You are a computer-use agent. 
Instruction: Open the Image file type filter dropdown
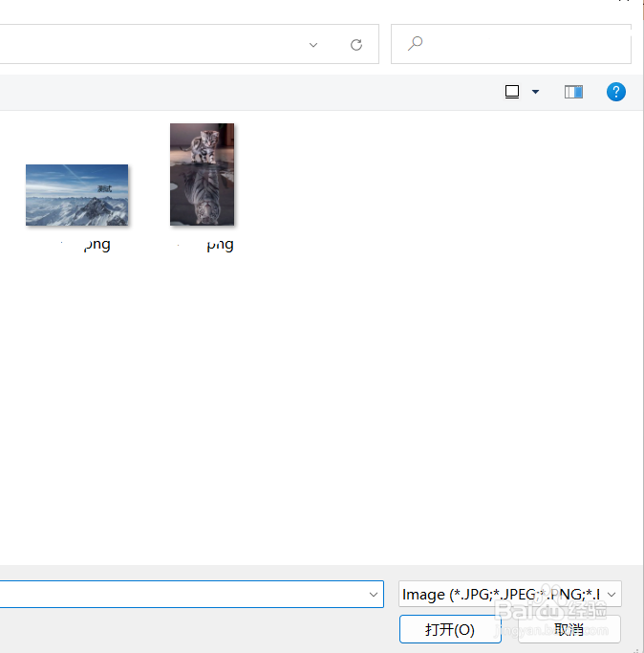click(x=509, y=594)
